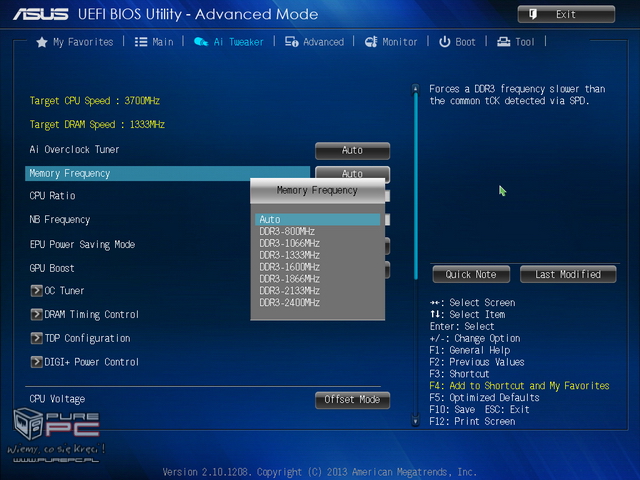Click the TDP Configuration label
Image resolution: width=640 pixels, height=480 pixels.
point(87,338)
